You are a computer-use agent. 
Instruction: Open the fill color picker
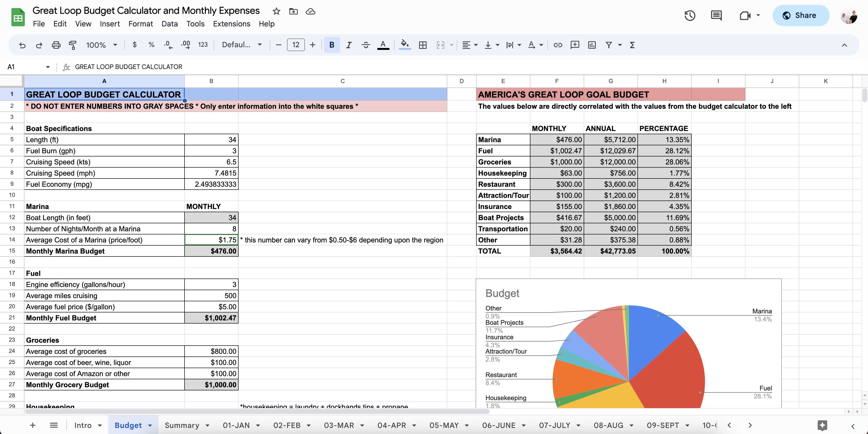click(x=405, y=45)
